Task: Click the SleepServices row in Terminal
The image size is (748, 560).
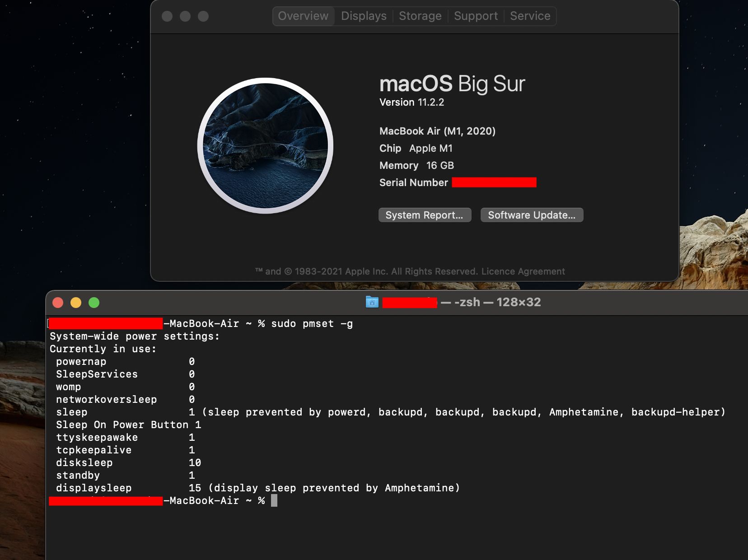Action: (126, 374)
